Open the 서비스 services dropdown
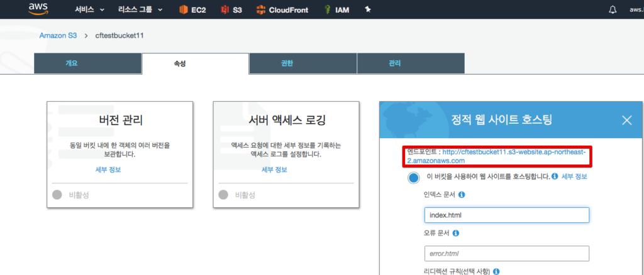Image resolution: width=644 pixels, height=275 pixels. pos(89,10)
